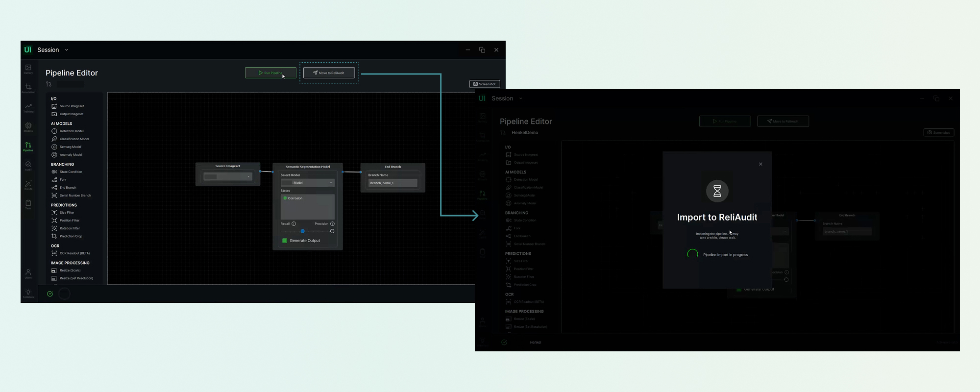Click the Semantic Segmentation node output connector dot
The height and width of the screenshot is (392, 980).
tap(343, 172)
